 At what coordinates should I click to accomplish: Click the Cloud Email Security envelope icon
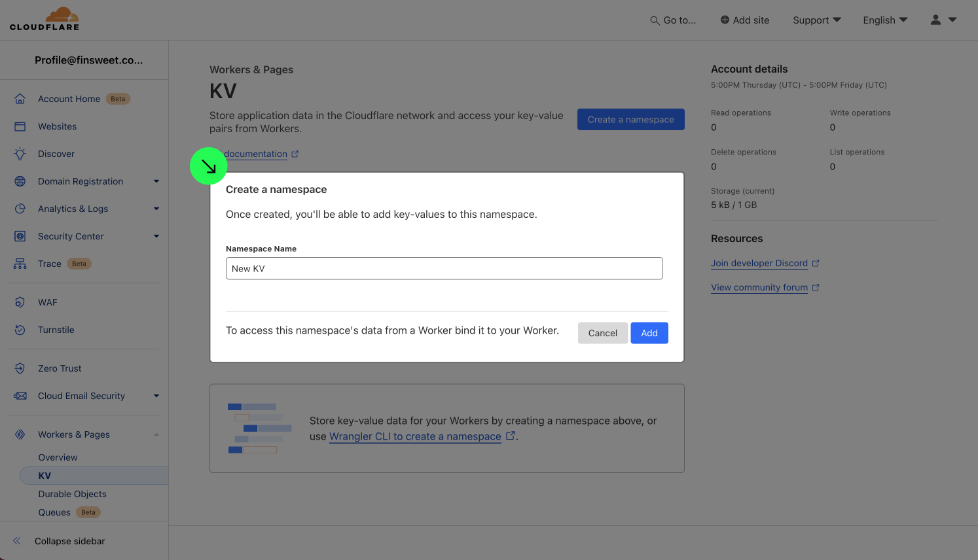point(20,396)
